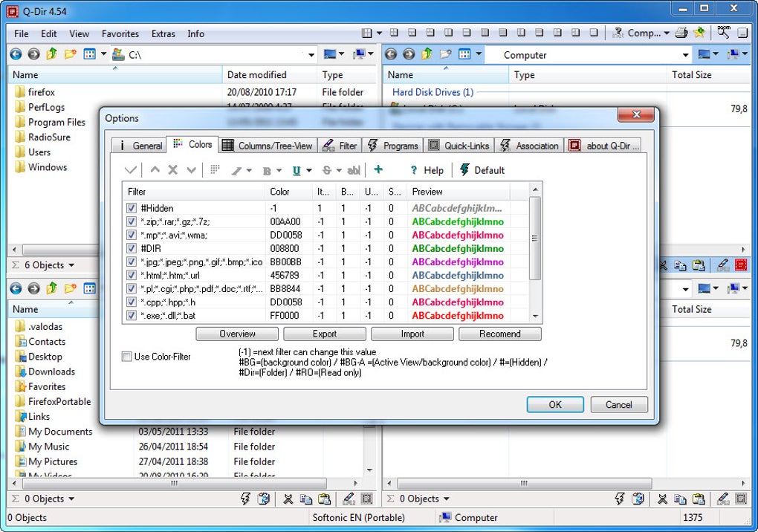Add a new color filter with the plus icon
The image size is (758, 532).
coord(378,169)
